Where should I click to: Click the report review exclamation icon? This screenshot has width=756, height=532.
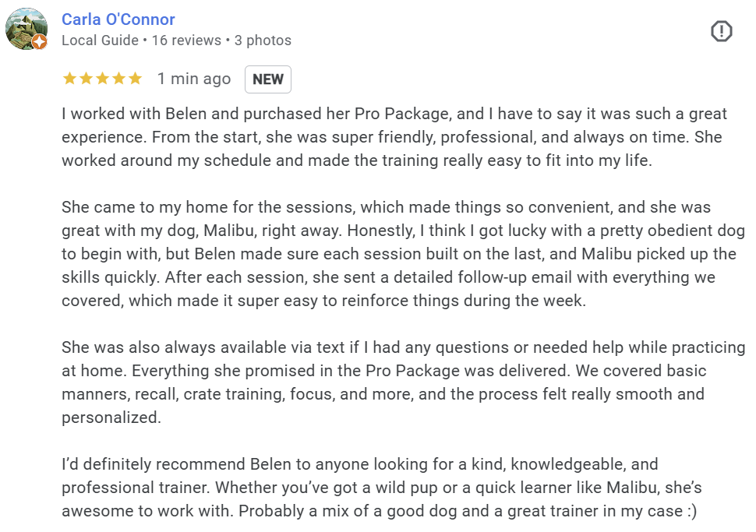[x=721, y=31]
